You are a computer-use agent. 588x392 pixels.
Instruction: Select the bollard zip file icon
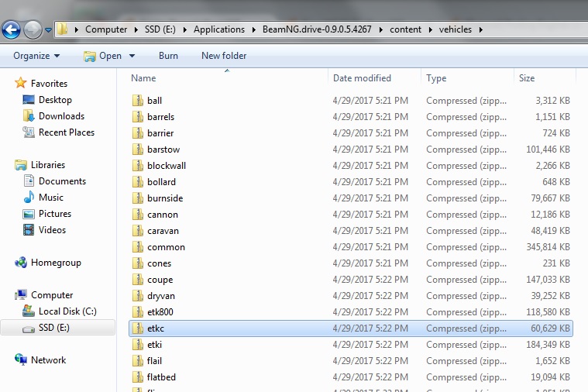pyautogui.click(x=138, y=182)
